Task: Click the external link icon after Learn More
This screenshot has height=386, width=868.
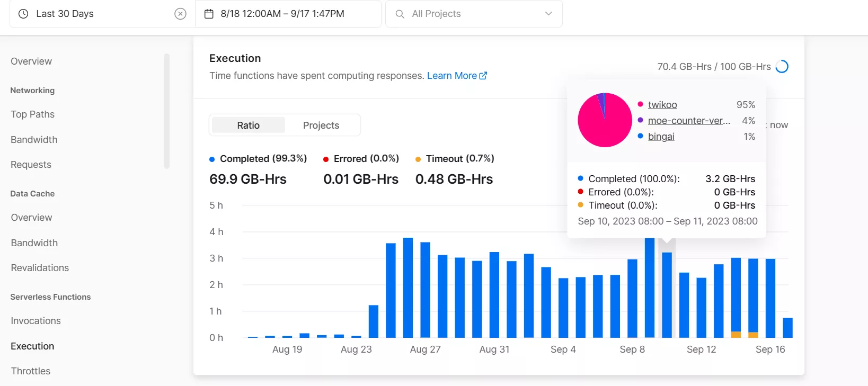Action: 483,76
